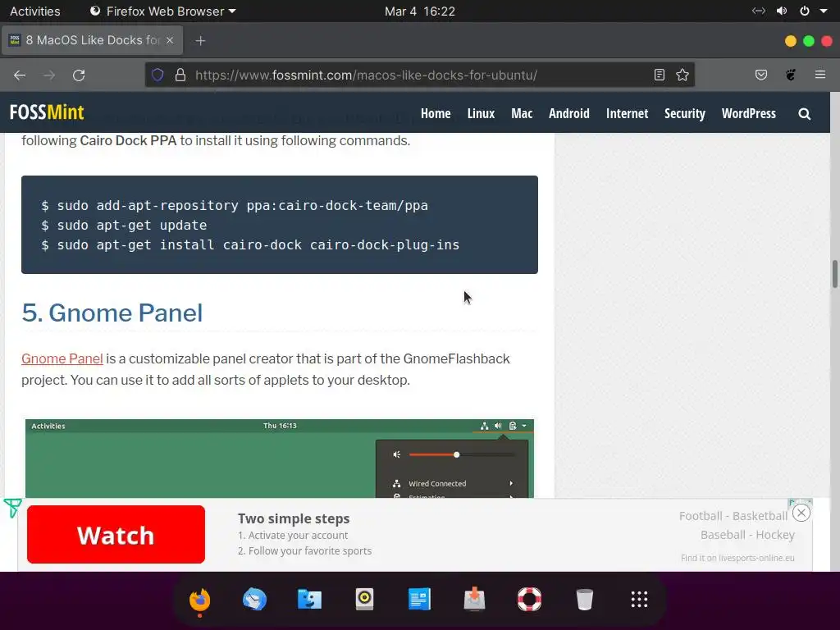Click the green Freestar ad icon
Viewport: 840px width, 630px height.
coord(12,508)
